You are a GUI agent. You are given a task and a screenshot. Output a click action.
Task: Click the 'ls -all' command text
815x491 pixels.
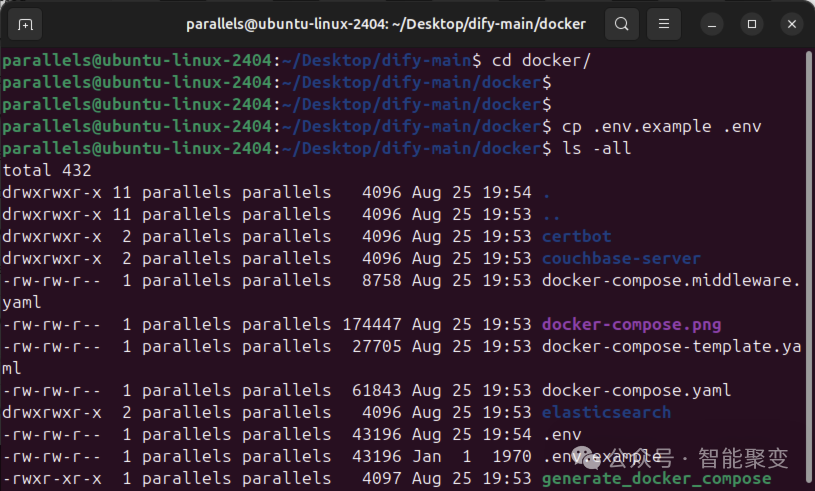pyautogui.click(x=596, y=149)
